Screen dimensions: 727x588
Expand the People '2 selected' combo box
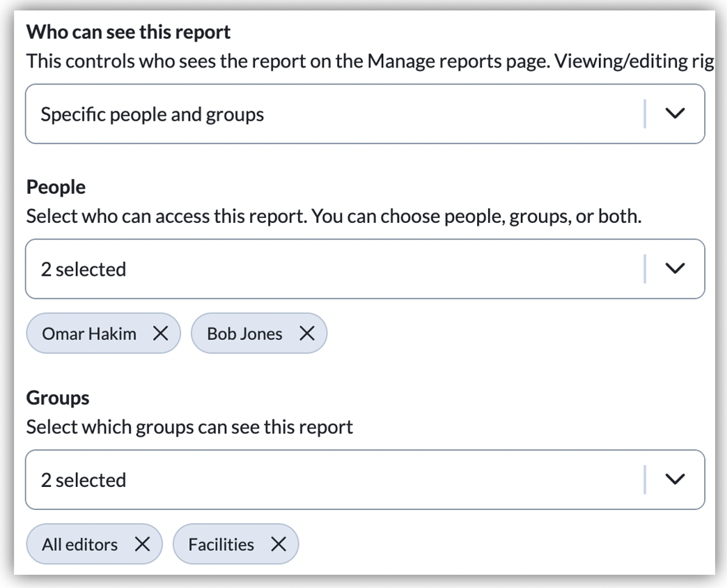[x=334, y=270]
